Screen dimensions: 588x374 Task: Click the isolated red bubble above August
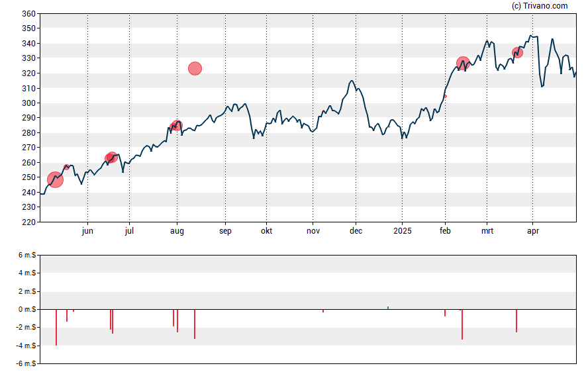point(195,69)
